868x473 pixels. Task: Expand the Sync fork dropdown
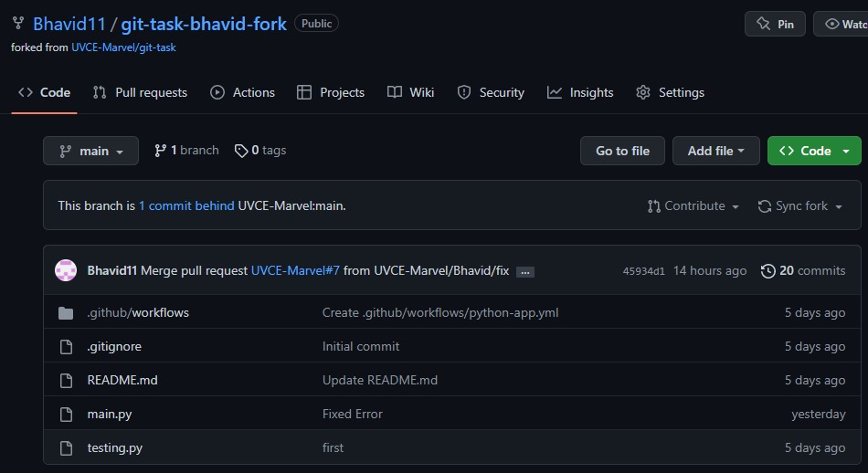point(800,205)
